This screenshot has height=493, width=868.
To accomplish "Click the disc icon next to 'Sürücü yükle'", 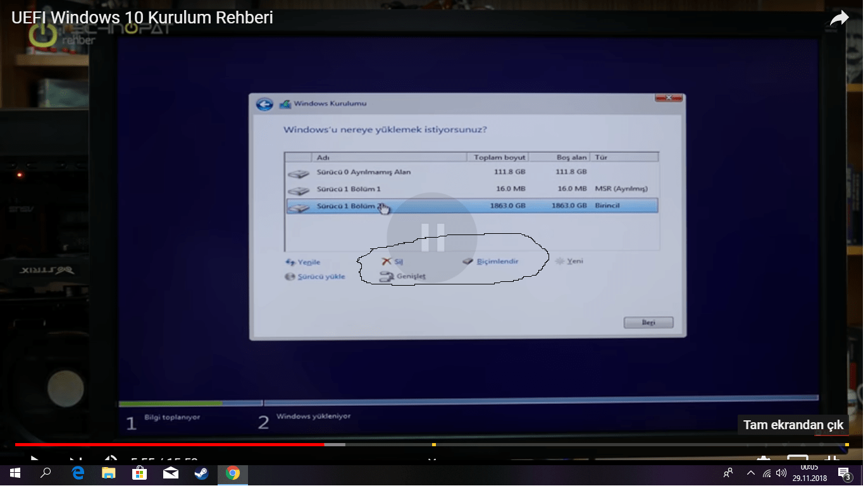I will point(290,277).
